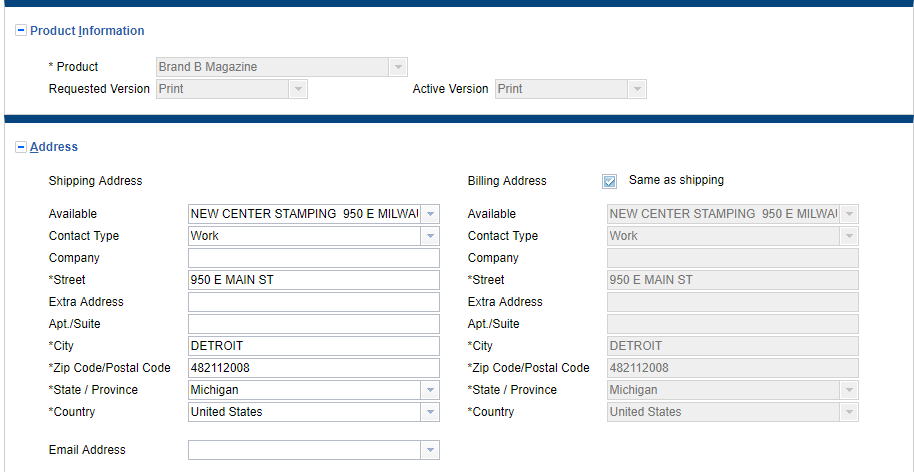Collapse the Address section
The width and height of the screenshot is (914, 472).
pos(21,147)
